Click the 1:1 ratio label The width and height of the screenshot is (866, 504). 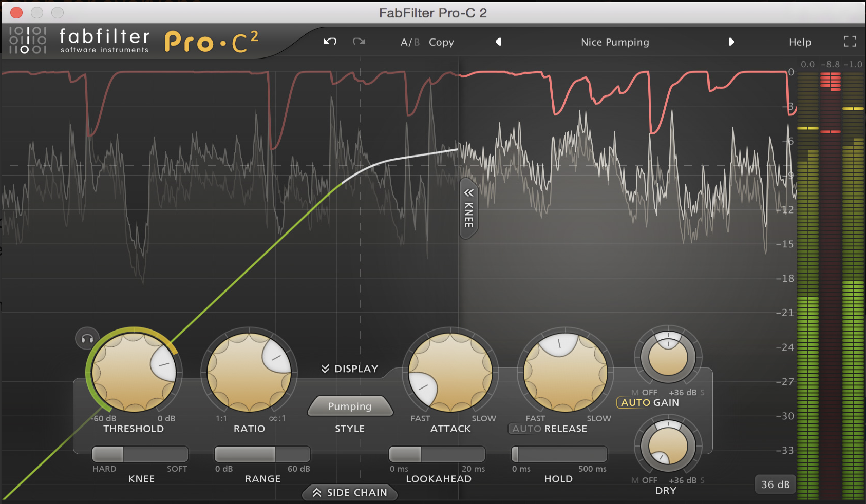tap(221, 418)
